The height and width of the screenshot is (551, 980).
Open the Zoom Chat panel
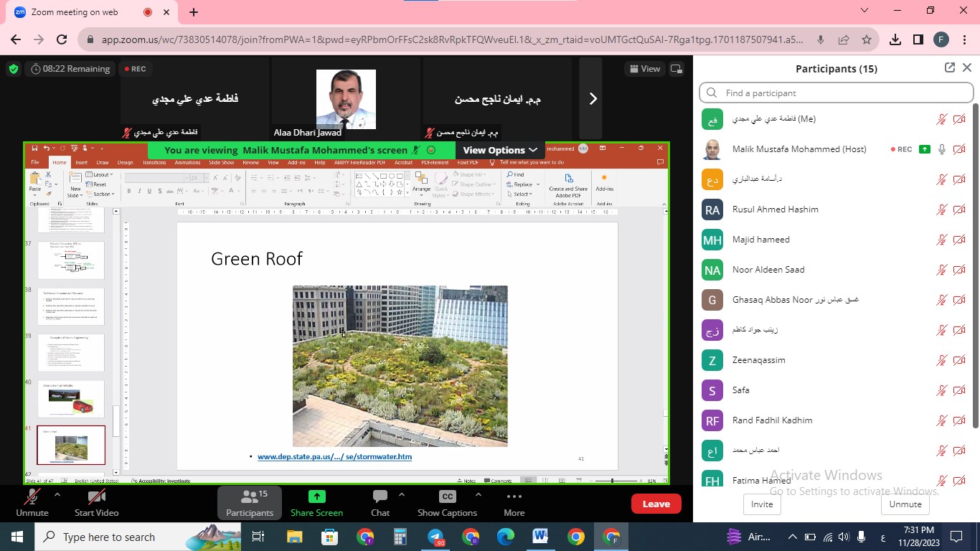click(x=380, y=502)
